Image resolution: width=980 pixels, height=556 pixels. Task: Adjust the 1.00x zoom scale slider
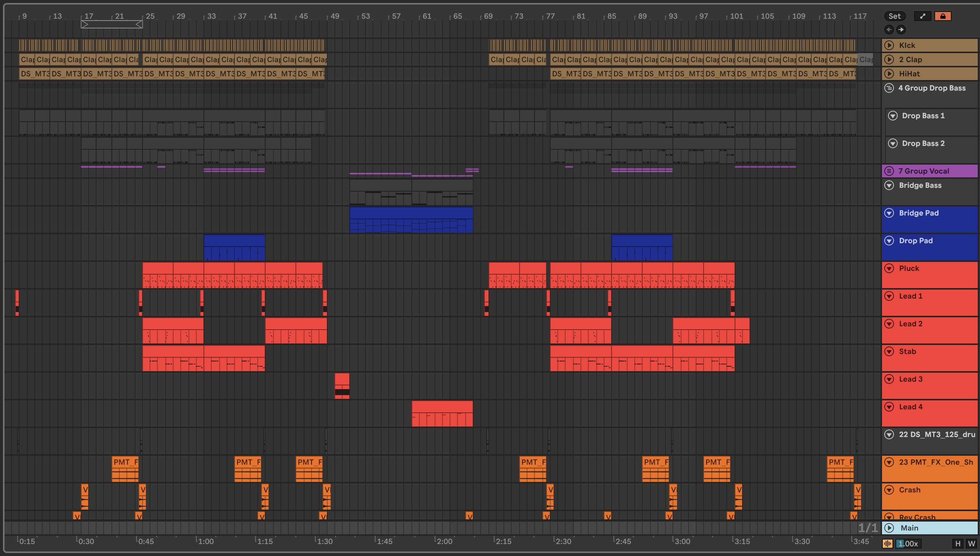(908, 543)
